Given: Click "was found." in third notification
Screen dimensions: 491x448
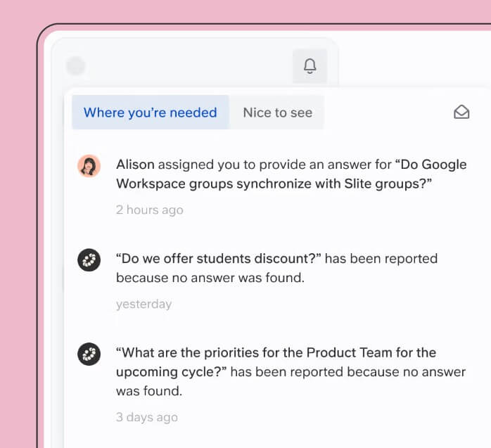Looking at the screenshot, I should point(149,391).
